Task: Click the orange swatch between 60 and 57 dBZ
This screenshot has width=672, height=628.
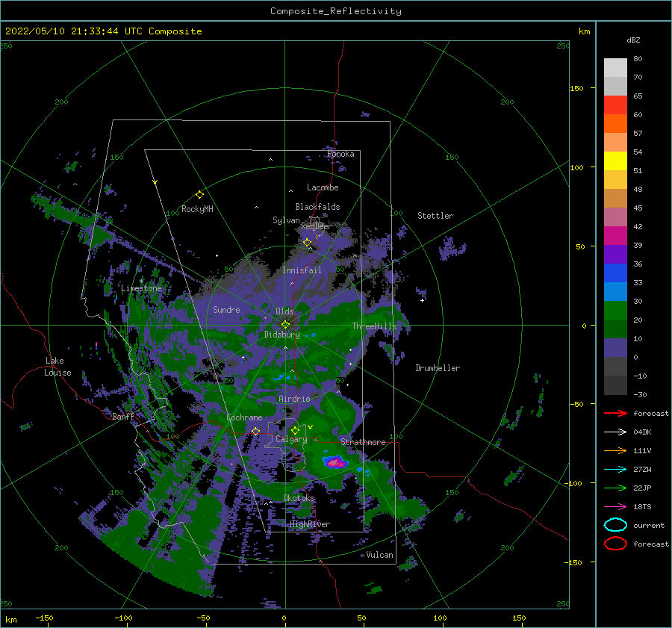Action: [x=615, y=123]
